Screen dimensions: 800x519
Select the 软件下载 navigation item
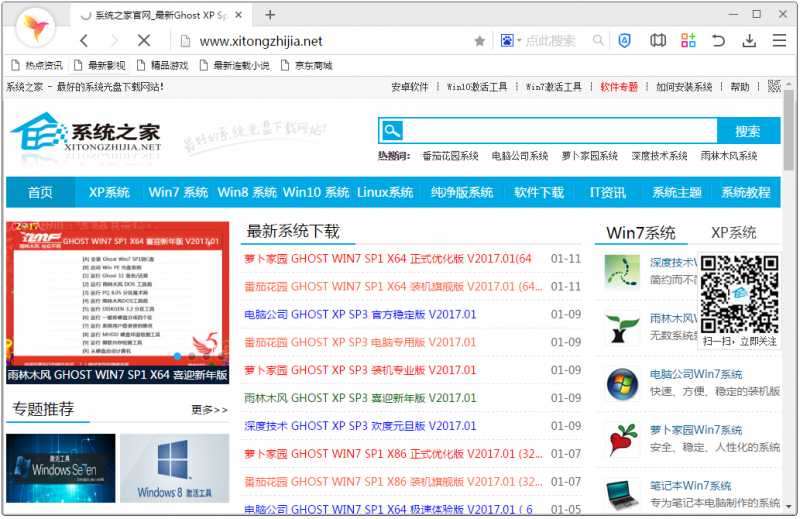pyautogui.click(x=539, y=192)
